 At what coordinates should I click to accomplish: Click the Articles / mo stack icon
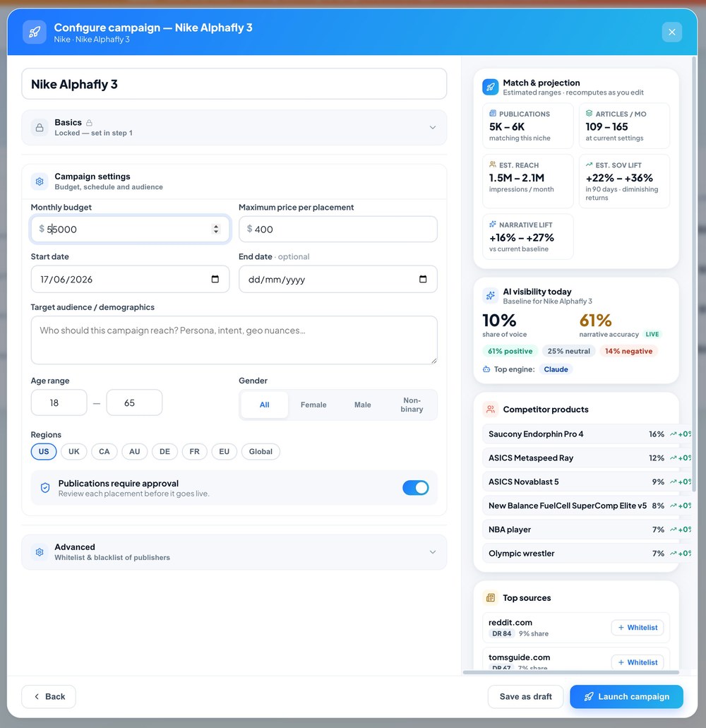point(589,113)
